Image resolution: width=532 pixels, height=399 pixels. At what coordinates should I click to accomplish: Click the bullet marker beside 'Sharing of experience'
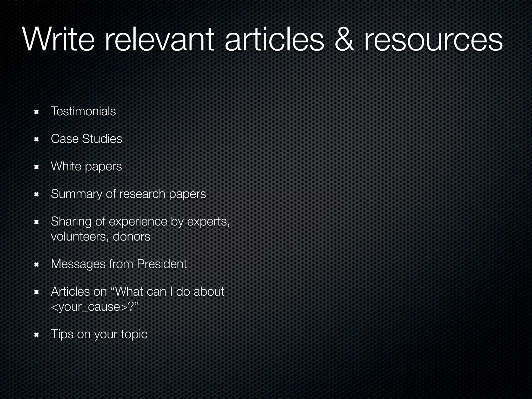[37, 222]
